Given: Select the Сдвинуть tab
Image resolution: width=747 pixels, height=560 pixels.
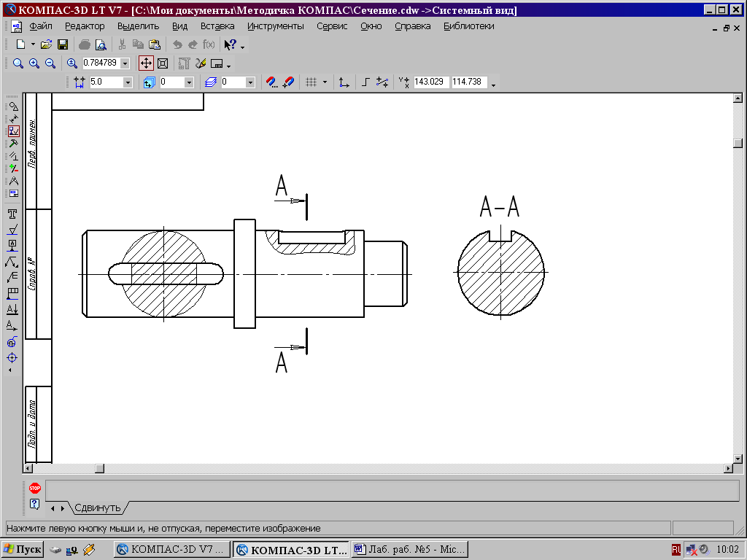Looking at the screenshot, I should tap(98, 507).
